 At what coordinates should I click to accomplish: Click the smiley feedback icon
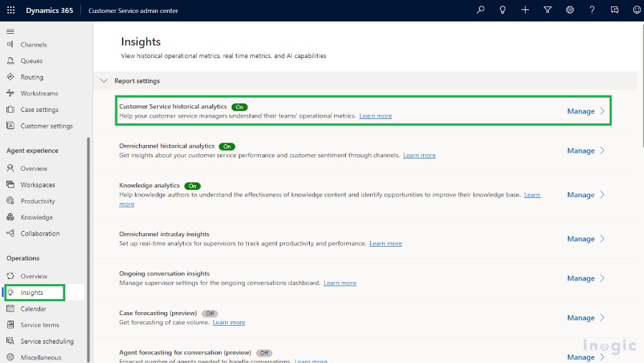tap(636, 10)
